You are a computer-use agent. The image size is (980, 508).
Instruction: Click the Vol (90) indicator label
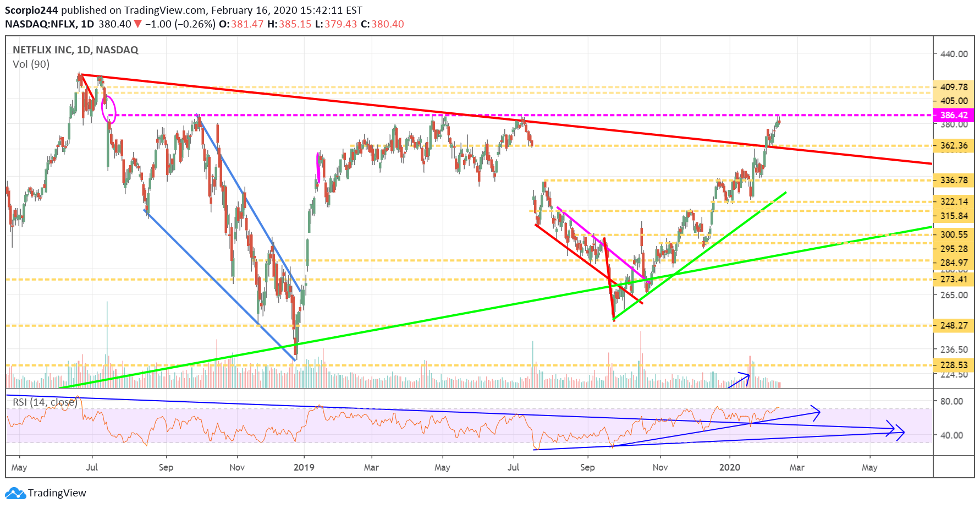(31, 64)
